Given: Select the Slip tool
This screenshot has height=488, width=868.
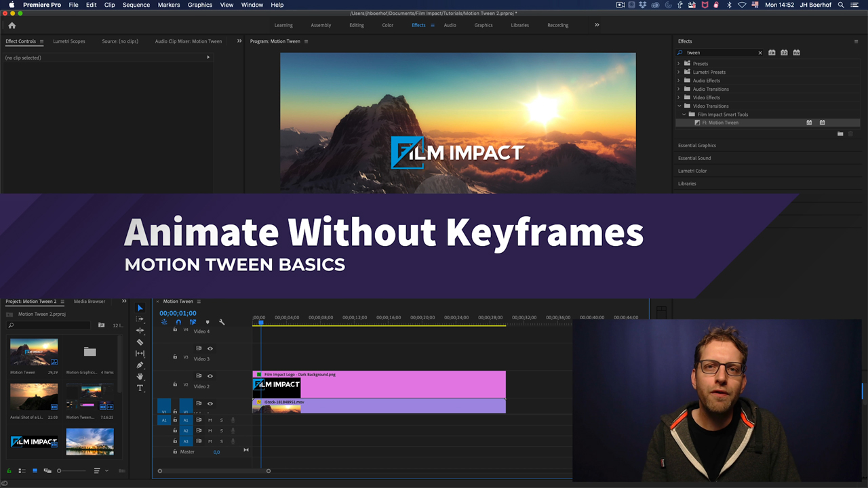Looking at the screenshot, I should click(140, 353).
